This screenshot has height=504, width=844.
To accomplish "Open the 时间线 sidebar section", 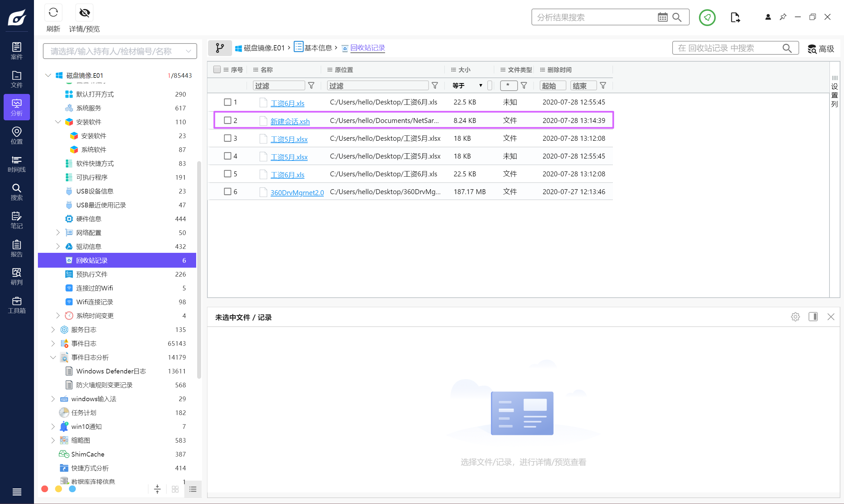I will tap(16, 164).
